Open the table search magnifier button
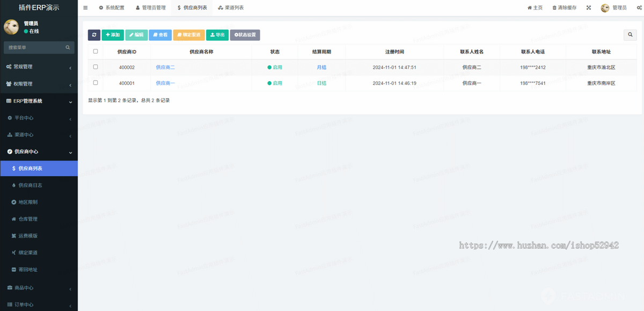Viewport: 644px width, 311px height. (630, 35)
